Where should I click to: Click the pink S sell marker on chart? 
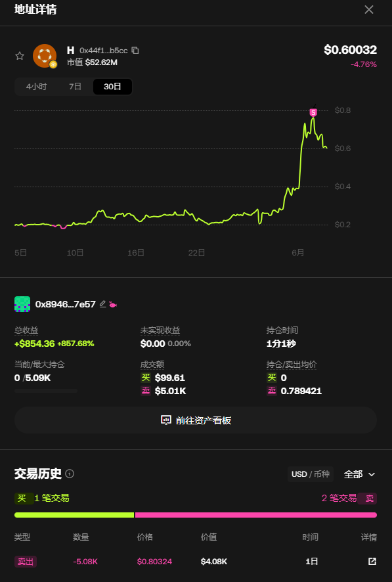[313, 112]
